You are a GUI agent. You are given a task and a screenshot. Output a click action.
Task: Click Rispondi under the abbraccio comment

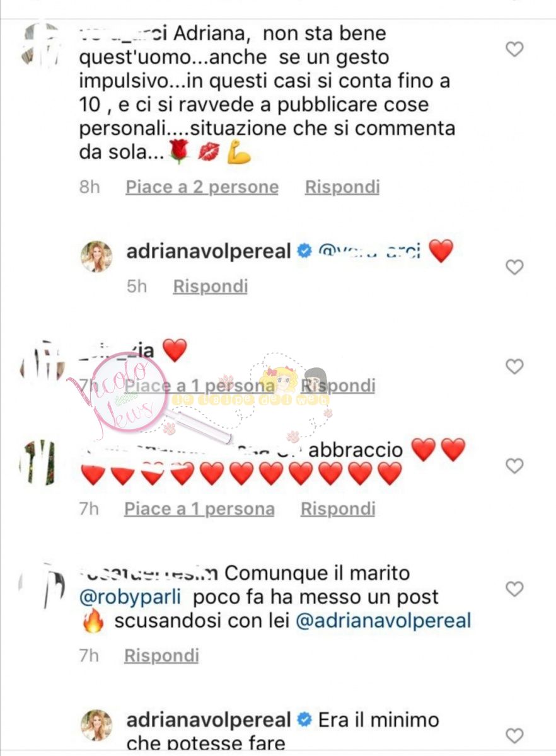(x=338, y=509)
